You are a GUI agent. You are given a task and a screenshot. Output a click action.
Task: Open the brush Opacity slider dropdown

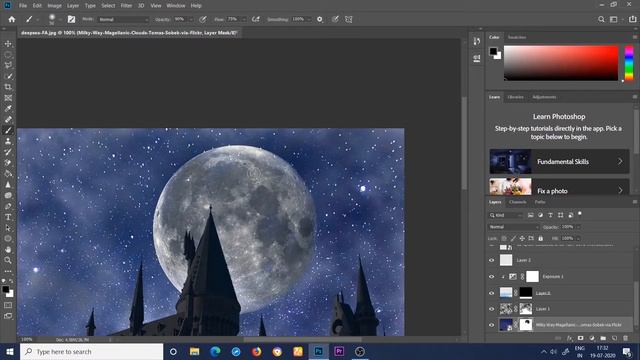pyautogui.click(x=191, y=19)
